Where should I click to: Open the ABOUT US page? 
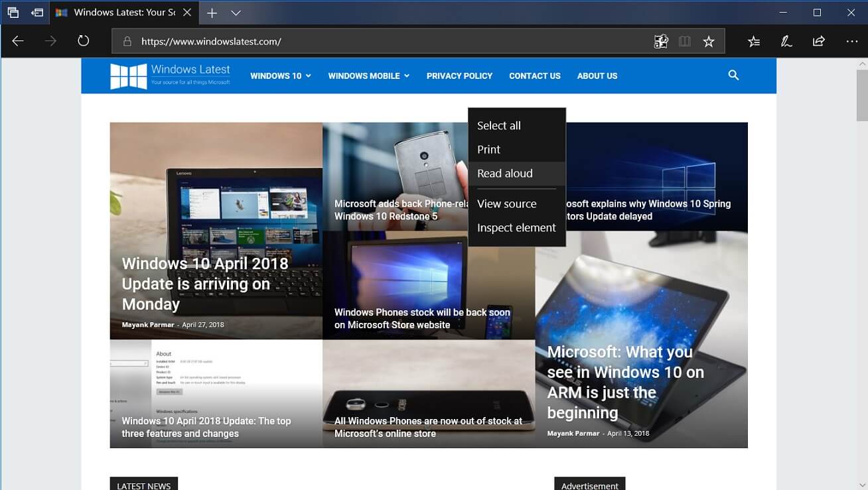(x=597, y=76)
